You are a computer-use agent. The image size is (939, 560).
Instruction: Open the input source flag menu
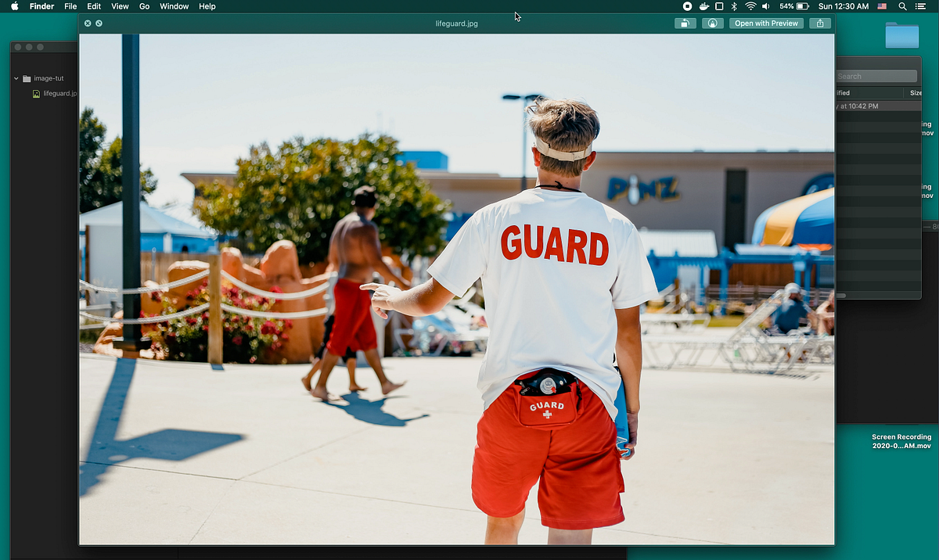[x=883, y=6]
